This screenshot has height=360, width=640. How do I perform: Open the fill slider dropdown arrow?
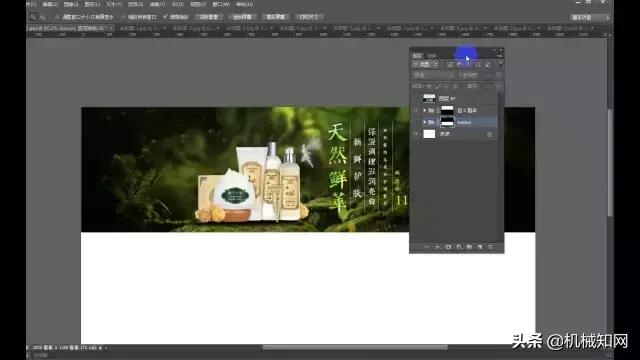(x=498, y=87)
